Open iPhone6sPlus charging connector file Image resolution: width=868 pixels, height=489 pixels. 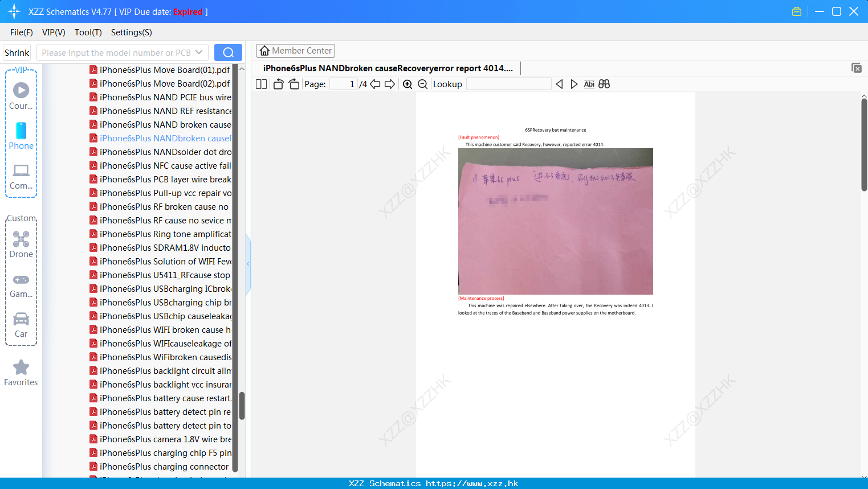pos(160,467)
